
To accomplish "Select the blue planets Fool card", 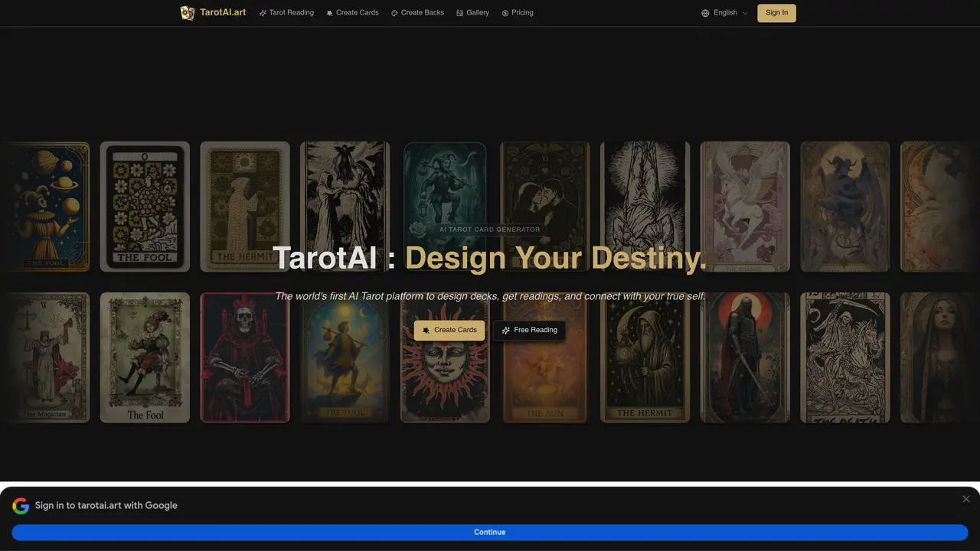I will click(x=47, y=207).
